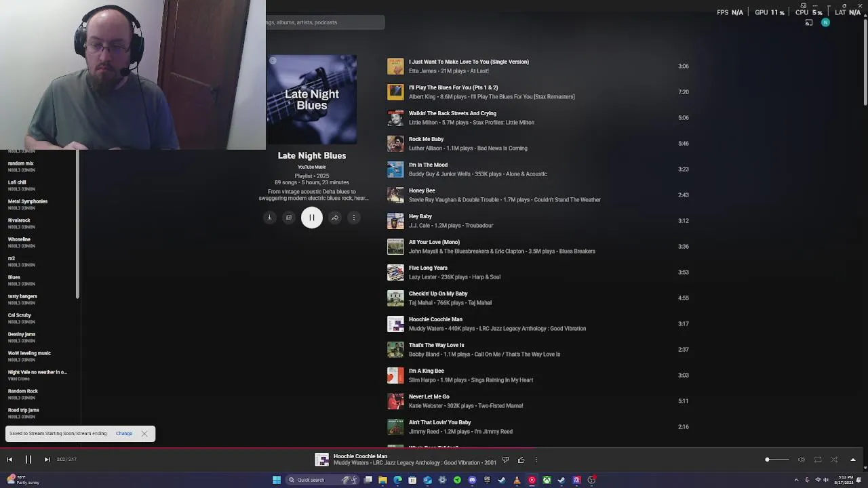Mute audio with the speaker icon
868x488 pixels.
pyautogui.click(x=802, y=460)
